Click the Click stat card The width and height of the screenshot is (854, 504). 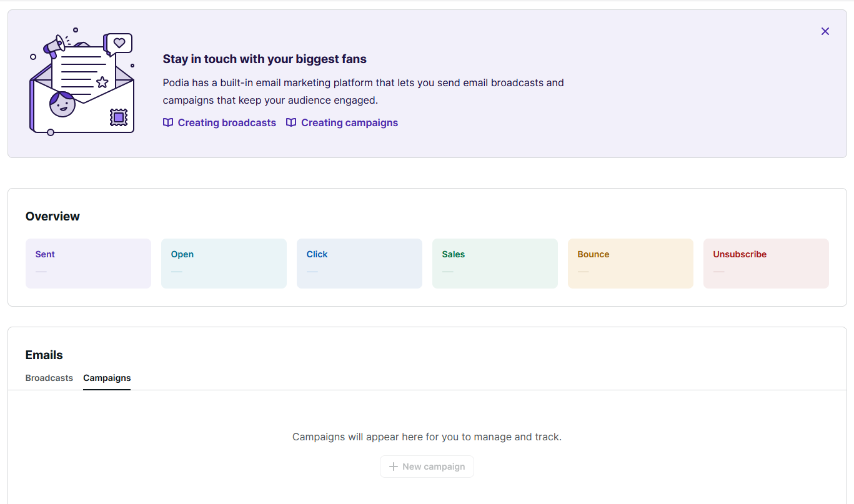tap(359, 263)
